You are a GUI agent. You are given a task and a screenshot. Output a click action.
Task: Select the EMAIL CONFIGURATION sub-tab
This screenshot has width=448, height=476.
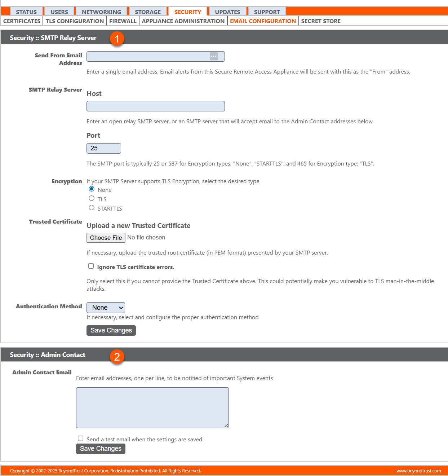(x=263, y=21)
